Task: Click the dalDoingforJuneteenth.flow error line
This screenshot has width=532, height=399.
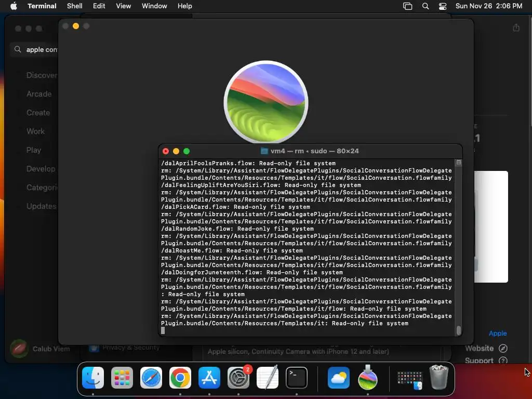Action: (252, 272)
